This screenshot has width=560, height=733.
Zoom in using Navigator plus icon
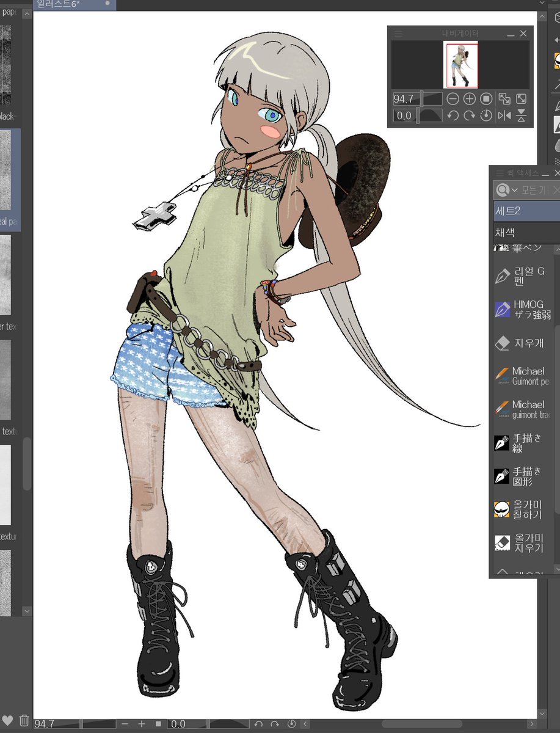469,98
